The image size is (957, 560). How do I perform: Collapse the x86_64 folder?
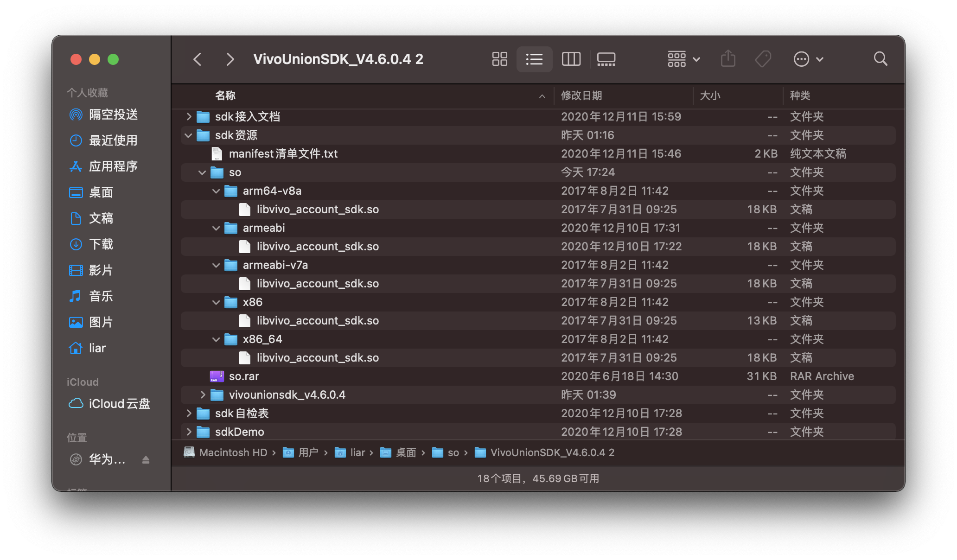click(x=216, y=339)
